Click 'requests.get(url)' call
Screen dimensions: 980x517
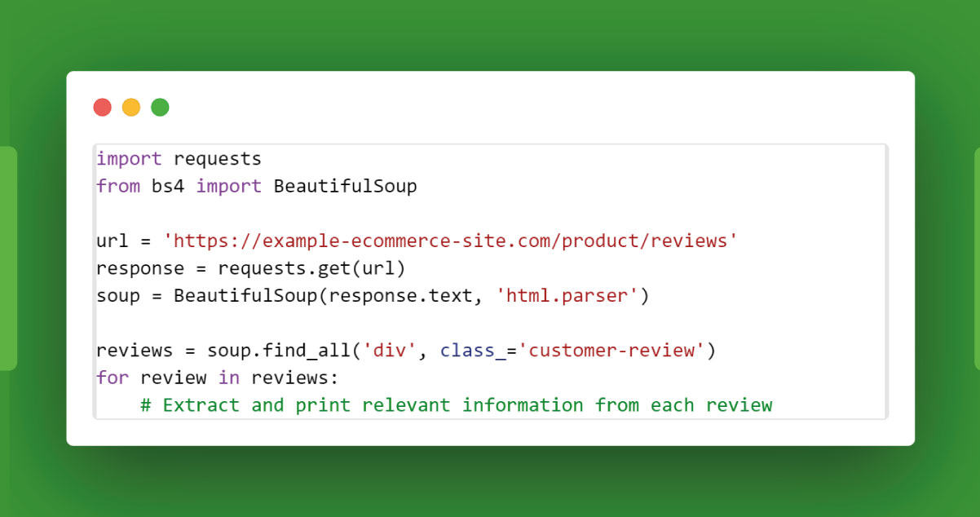pos(311,268)
